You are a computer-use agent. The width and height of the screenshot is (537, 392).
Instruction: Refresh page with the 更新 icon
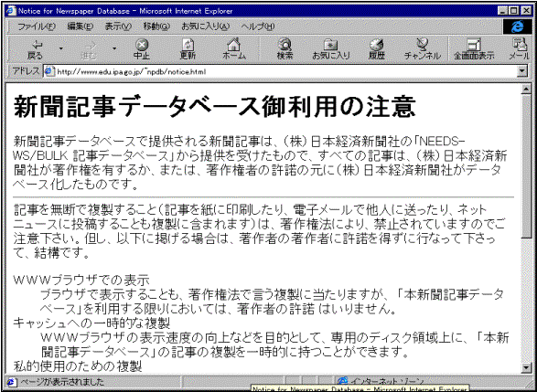pos(188,49)
